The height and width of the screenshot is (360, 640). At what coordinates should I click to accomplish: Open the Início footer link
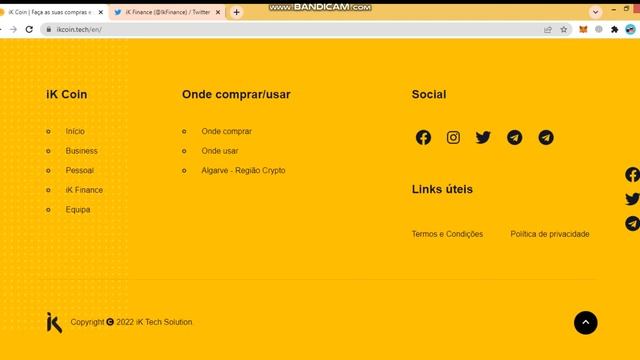click(x=75, y=131)
